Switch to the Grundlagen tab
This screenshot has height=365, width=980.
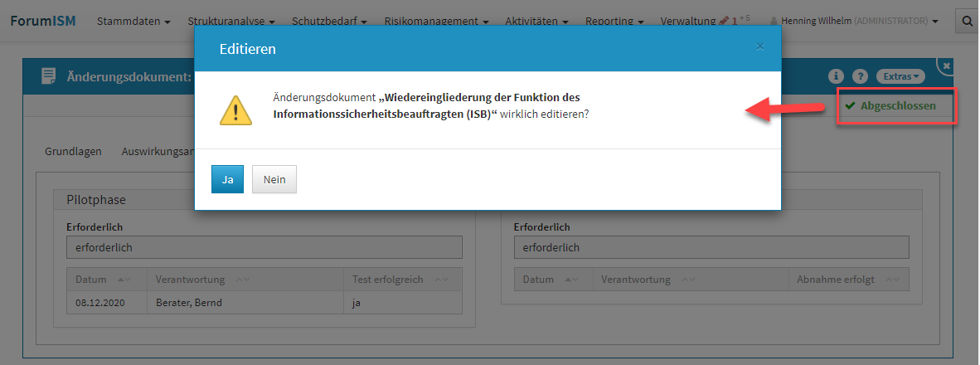pyautogui.click(x=73, y=151)
